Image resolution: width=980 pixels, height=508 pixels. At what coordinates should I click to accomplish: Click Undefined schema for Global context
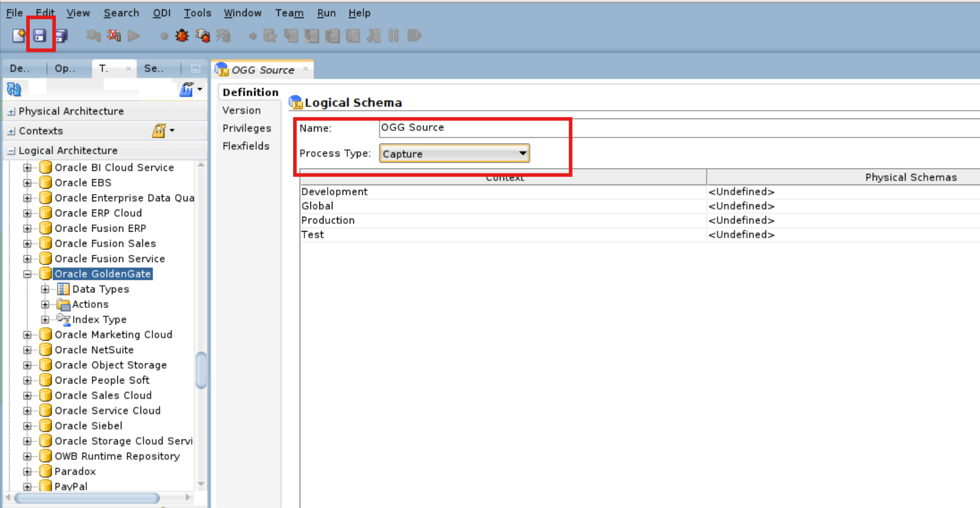(x=741, y=206)
